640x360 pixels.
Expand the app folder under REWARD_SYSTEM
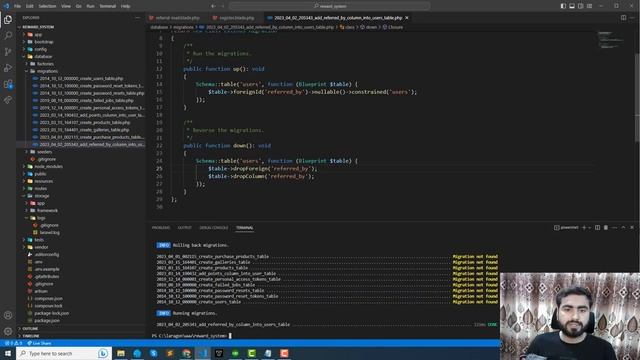click(38, 34)
